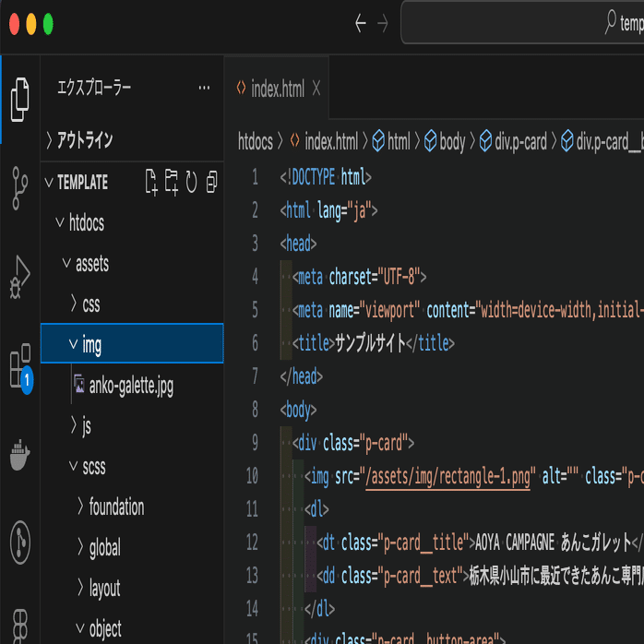This screenshot has width=644, height=644.
Task: Collapse the assets folder
Action: pyautogui.click(x=132, y=263)
